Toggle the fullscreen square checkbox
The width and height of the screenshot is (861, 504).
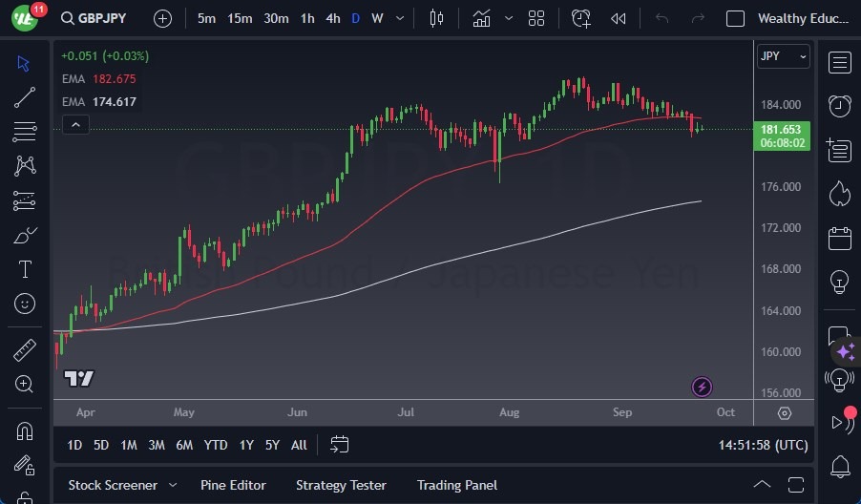tap(735, 18)
